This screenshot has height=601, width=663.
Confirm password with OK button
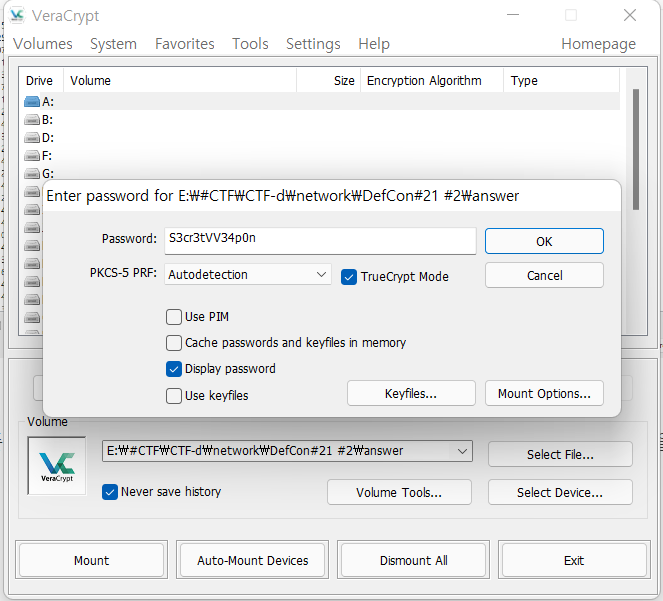pyautogui.click(x=544, y=241)
